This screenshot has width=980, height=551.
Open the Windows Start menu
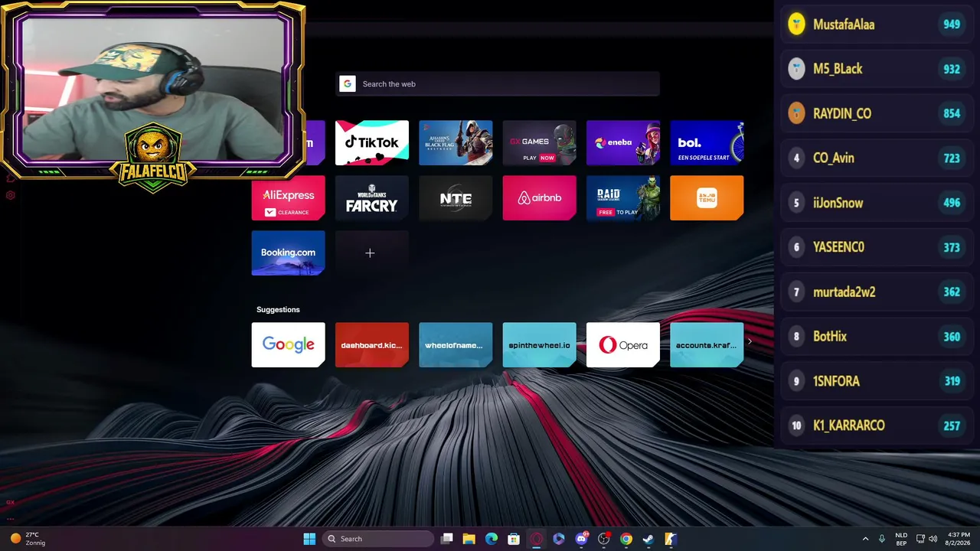coord(309,539)
